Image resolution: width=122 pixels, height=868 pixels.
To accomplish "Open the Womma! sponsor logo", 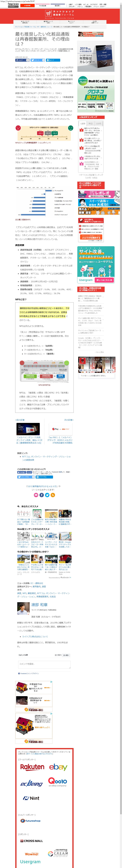I will [32, 854].
